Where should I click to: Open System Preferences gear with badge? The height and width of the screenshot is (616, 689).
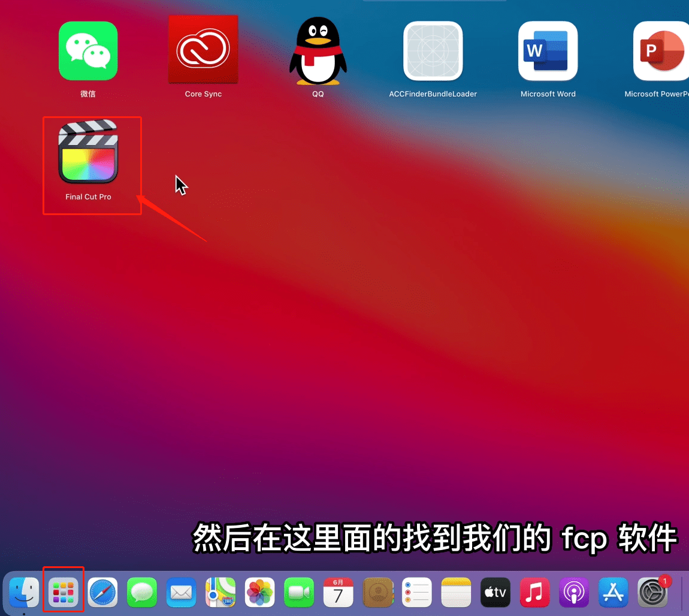(652, 592)
